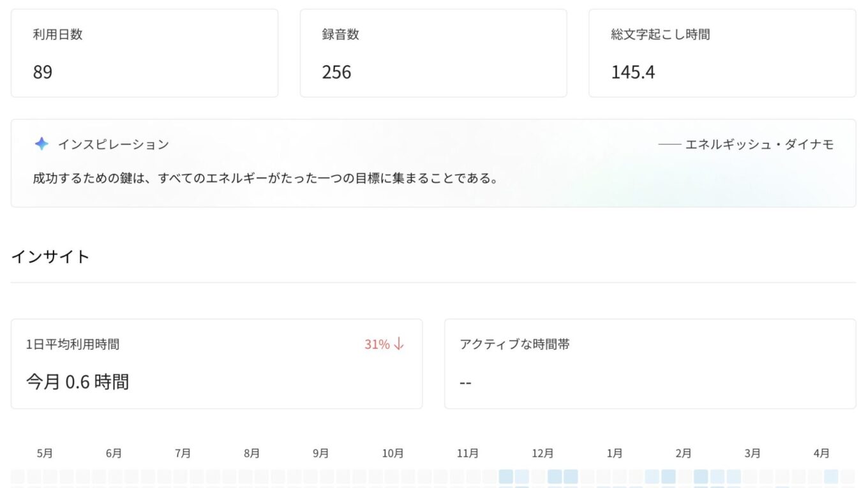Select the 9月 month label
868x488 pixels.
click(320, 454)
